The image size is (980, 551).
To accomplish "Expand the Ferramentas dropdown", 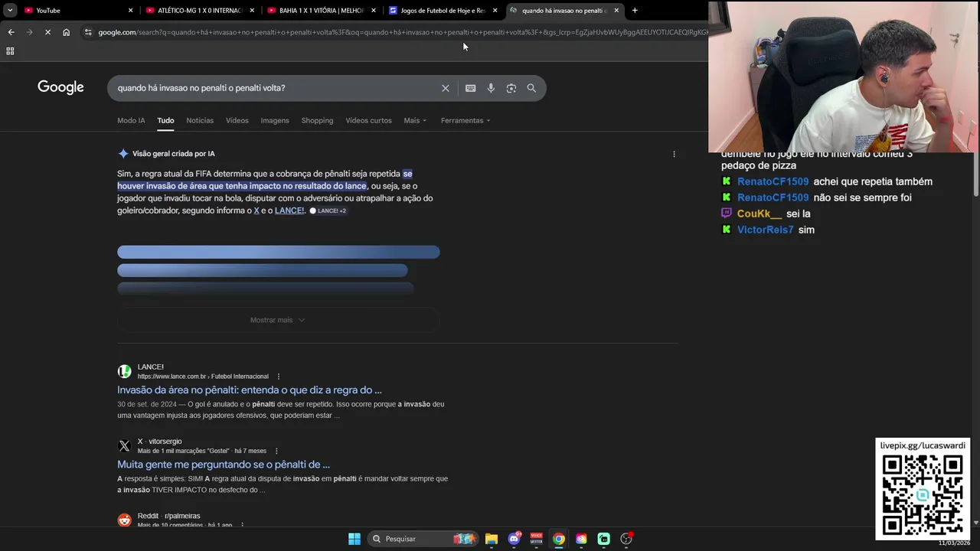I will tap(465, 120).
